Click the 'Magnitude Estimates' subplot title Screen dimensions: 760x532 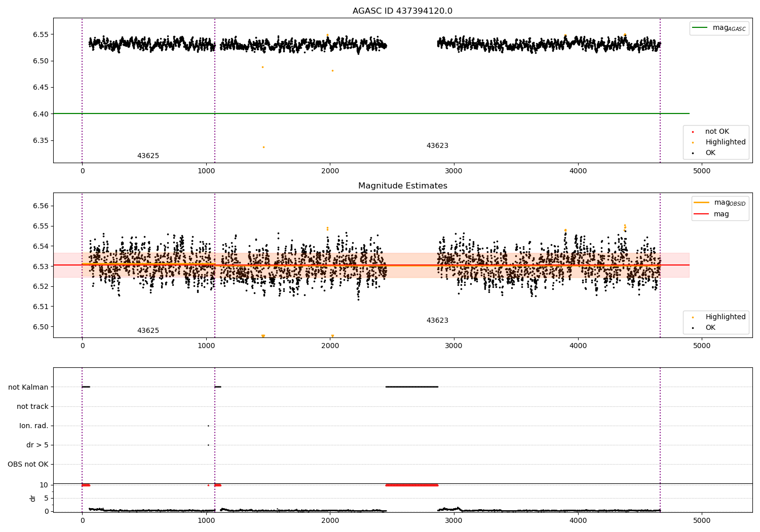point(402,186)
